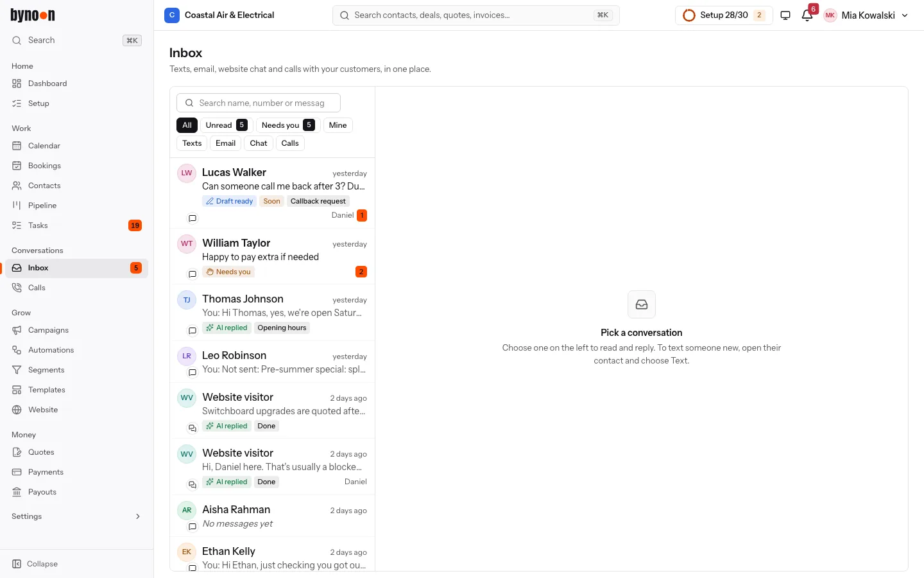Click the global search contacts field
924x578 pixels.
476,15
